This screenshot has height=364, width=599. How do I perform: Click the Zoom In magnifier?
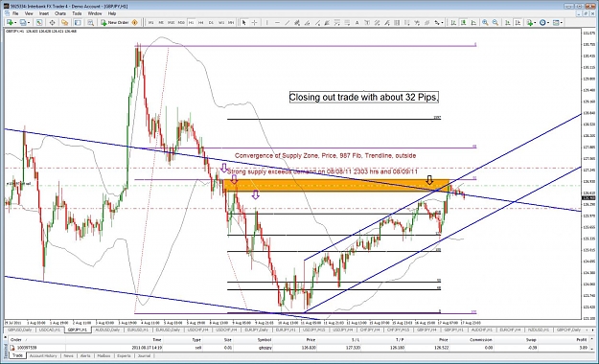point(485,23)
